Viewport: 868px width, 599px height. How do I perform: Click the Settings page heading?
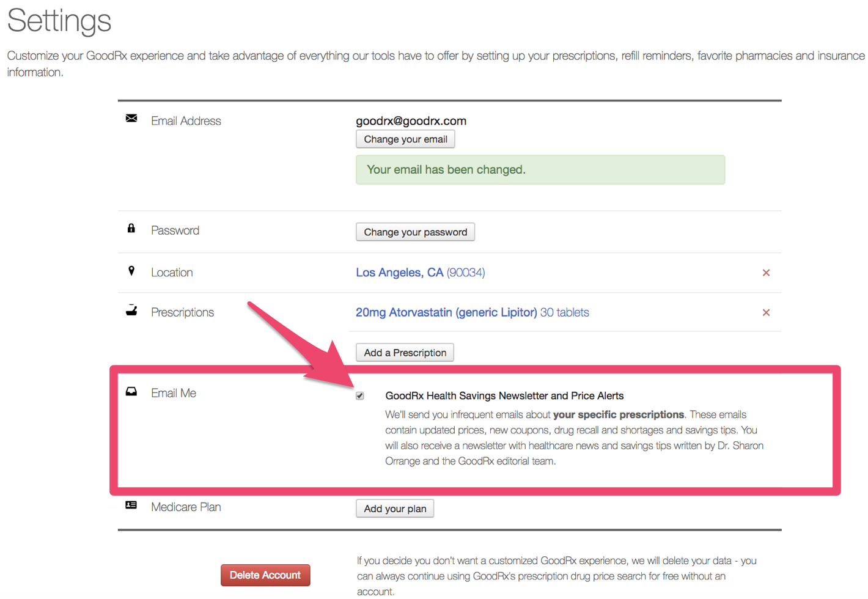click(59, 21)
